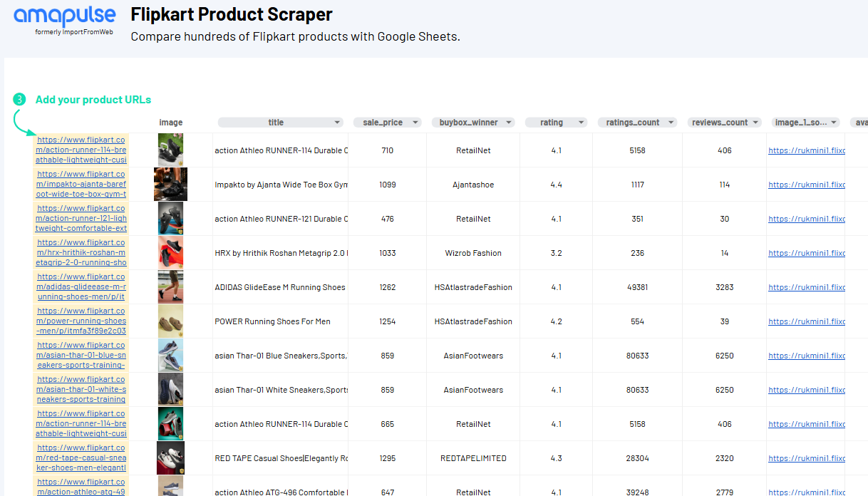The image size is (868, 496).
Task: Select the rating cell showing 3.2
Action: click(x=557, y=253)
